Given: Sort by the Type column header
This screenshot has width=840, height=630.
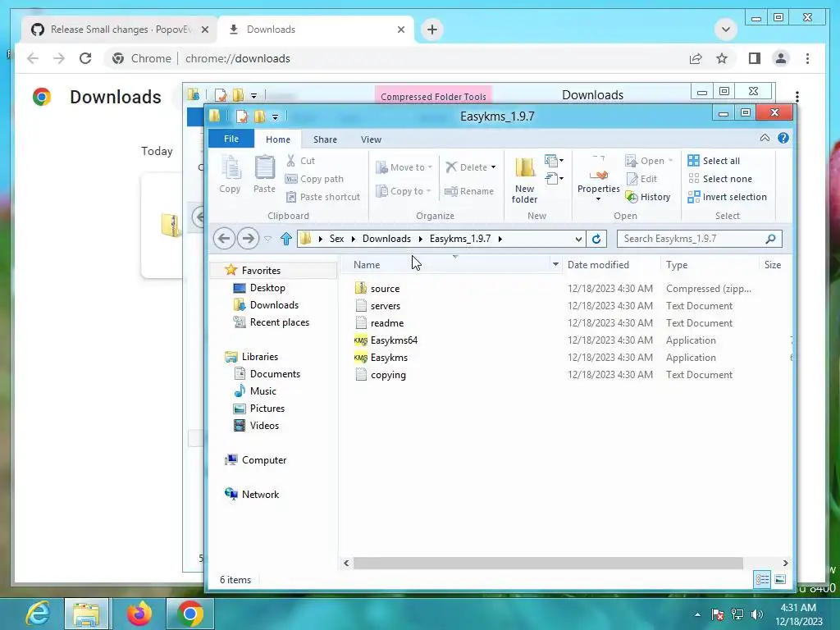Looking at the screenshot, I should click(x=677, y=265).
